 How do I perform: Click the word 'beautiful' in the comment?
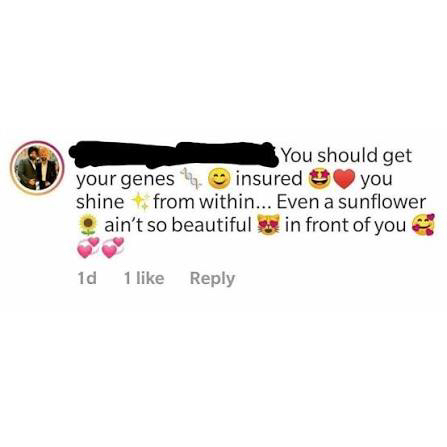211,225
